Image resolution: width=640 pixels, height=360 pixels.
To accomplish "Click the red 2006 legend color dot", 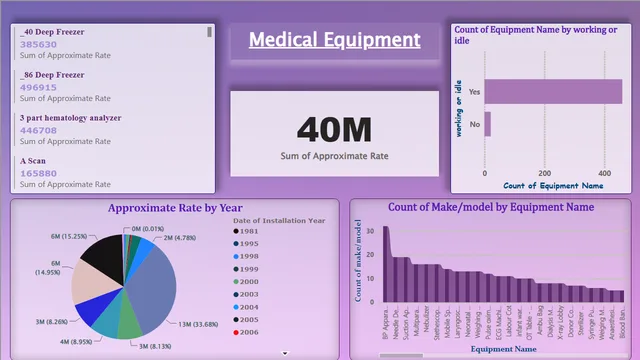I will (236, 332).
